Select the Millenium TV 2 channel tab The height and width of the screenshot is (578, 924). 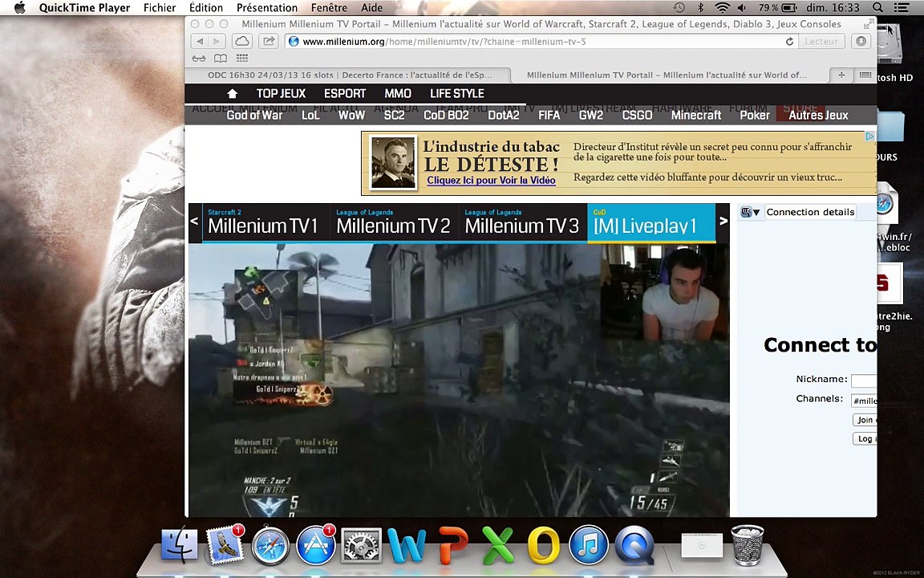(394, 223)
